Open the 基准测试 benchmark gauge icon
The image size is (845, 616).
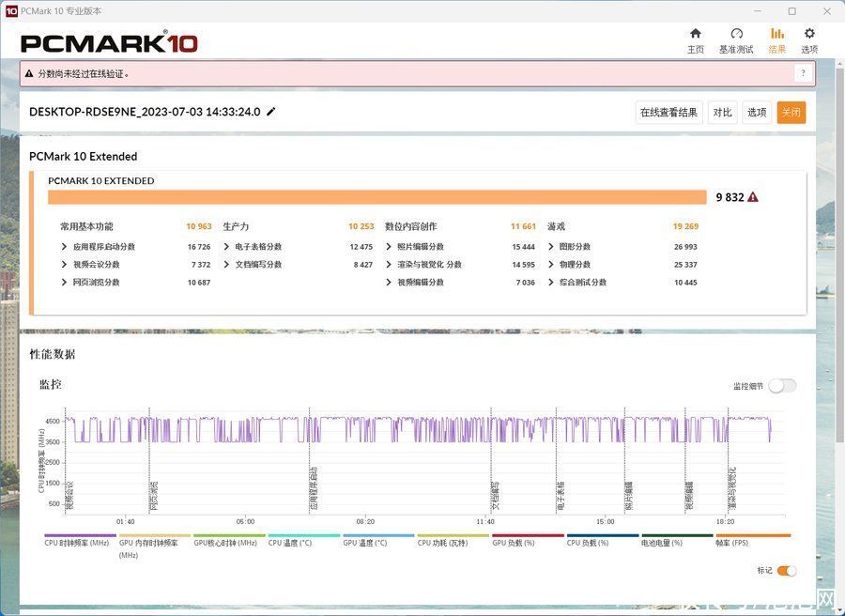click(x=736, y=34)
